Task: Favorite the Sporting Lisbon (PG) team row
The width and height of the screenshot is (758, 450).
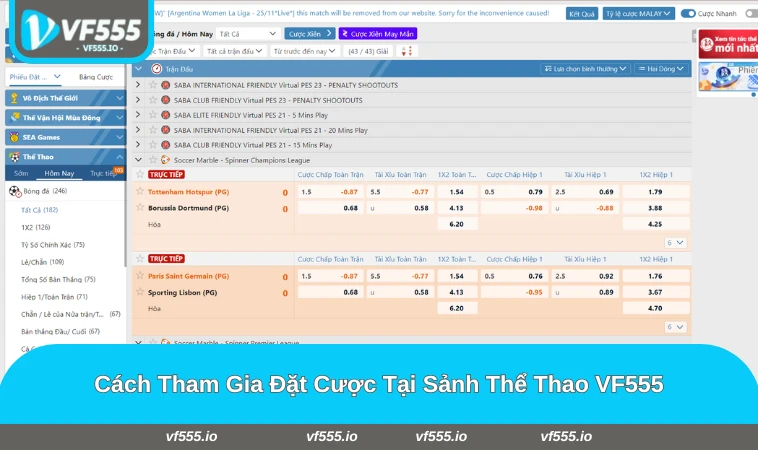Action: point(140,291)
